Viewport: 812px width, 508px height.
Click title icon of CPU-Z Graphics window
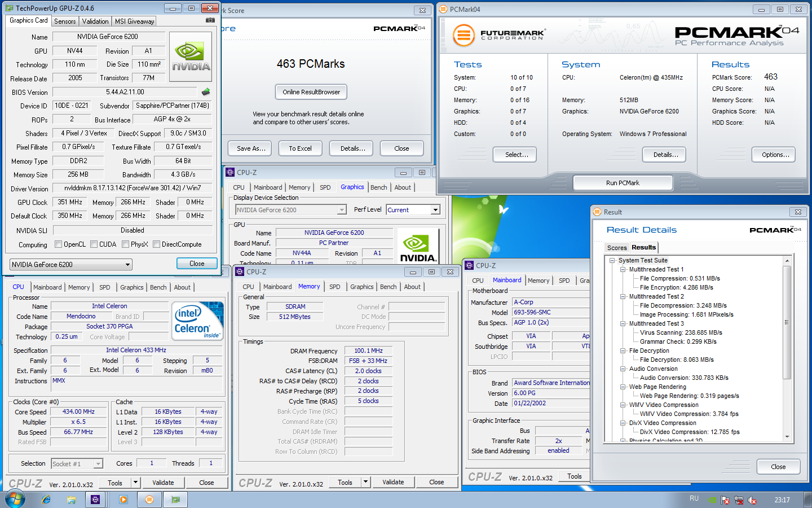click(x=230, y=172)
